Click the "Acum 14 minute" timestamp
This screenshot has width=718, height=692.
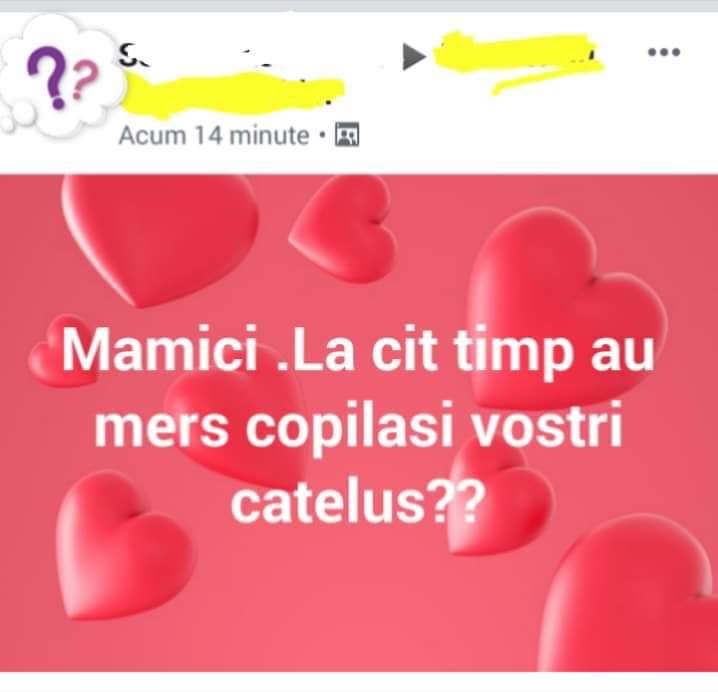coord(214,136)
